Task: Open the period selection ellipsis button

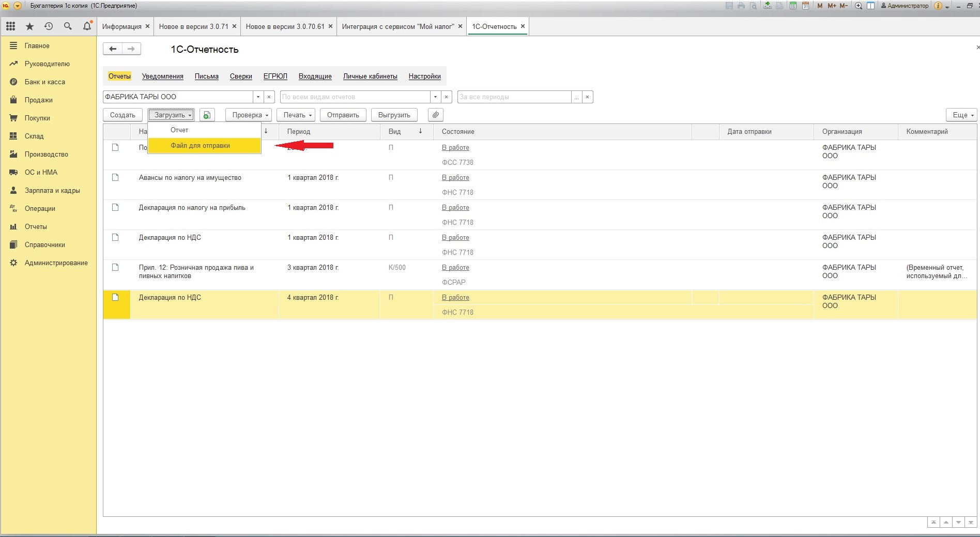Action: coord(576,97)
